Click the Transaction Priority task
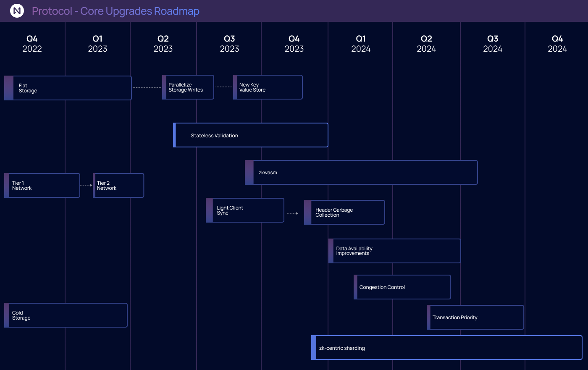This screenshot has width=588, height=370. 475,317
